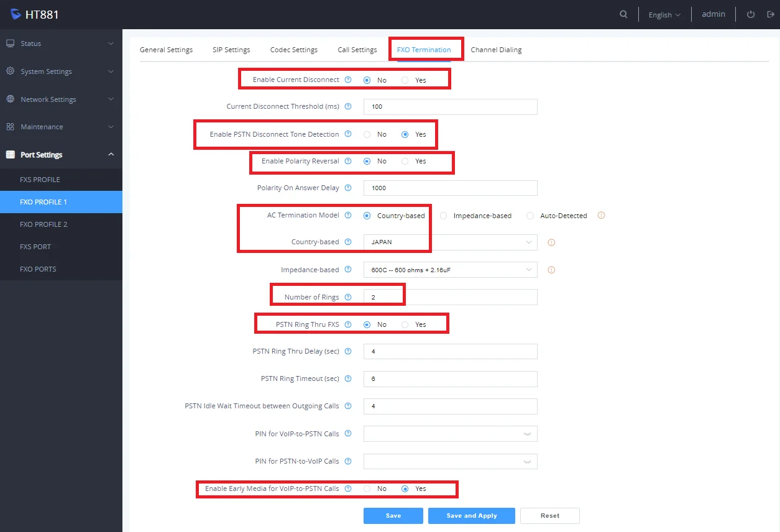Open the Country-based JAPAN dropdown
The image size is (780, 532).
point(450,242)
